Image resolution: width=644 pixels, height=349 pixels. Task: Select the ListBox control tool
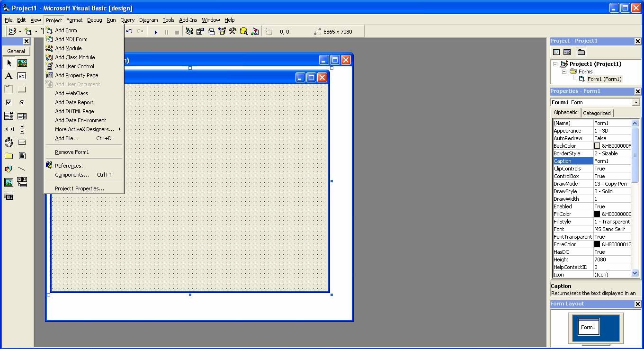pyautogui.click(x=22, y=116)
